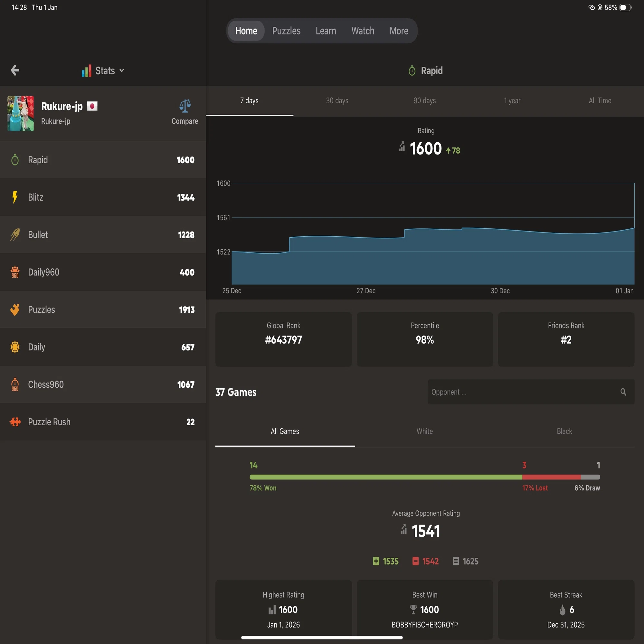The height and width of the screenshot is (644, 644).
Task: Select the 30 days range tab
Action: point(337,101)
